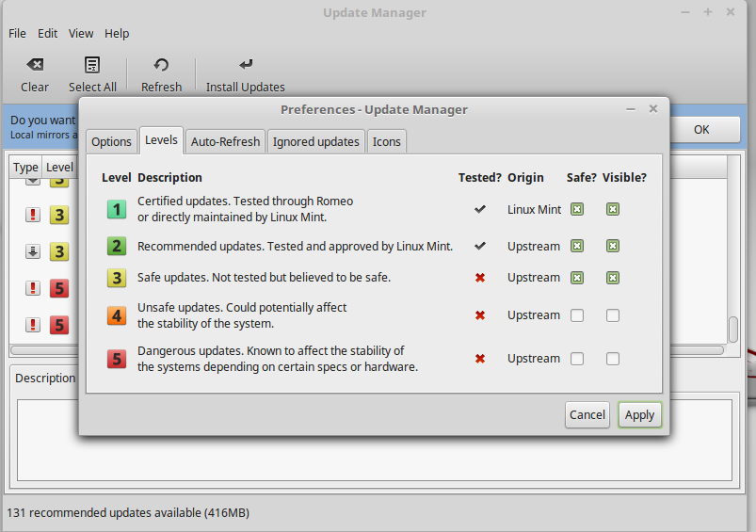Enable Visible checkbox for level 5 updates
Screen dimensions: 756x532
click(613, 359)
